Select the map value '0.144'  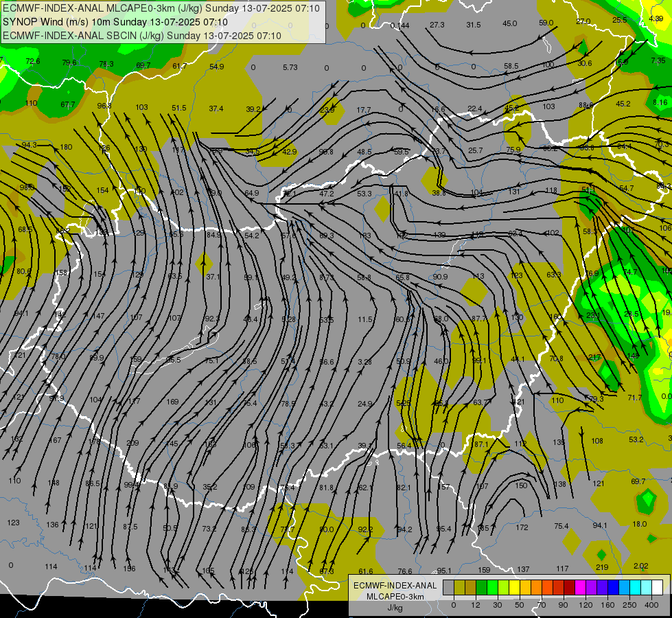click(400, 25)
